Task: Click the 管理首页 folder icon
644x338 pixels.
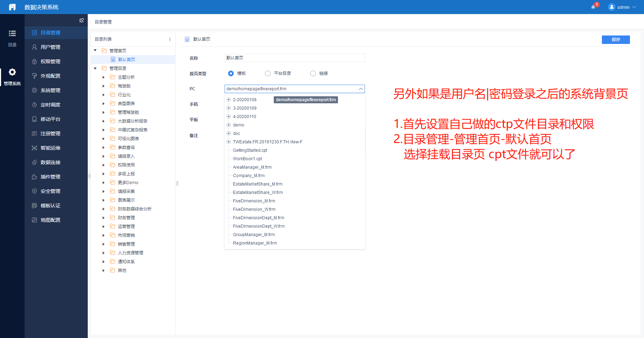Action: click(104, 51)
